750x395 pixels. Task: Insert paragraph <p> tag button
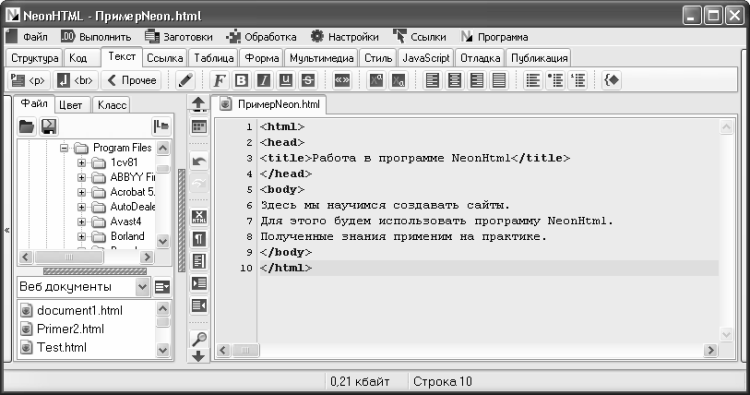29,80
